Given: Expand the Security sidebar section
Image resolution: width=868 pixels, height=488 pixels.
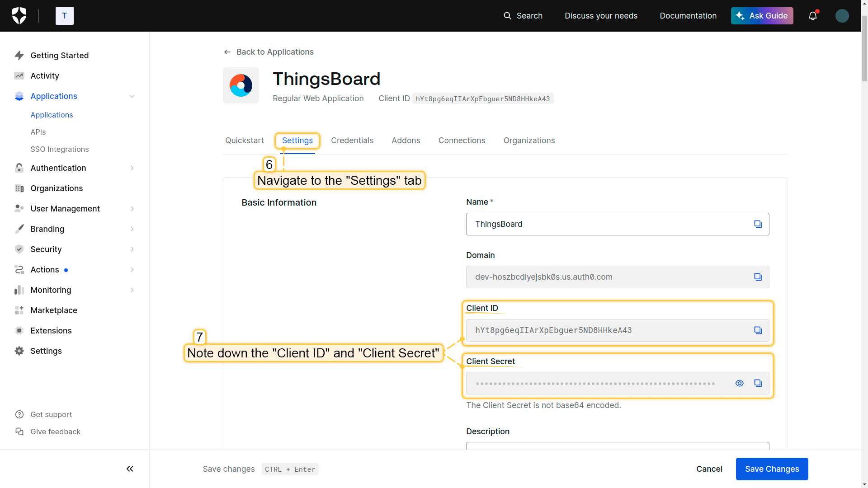Looking at the screenshot, I should pyautogui.click(x=132, y=249).
